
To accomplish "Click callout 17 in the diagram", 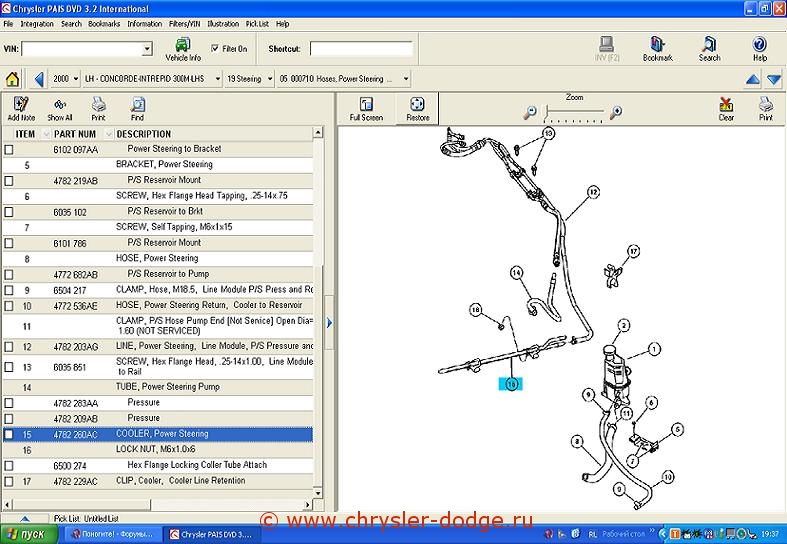I will (633, 251).
